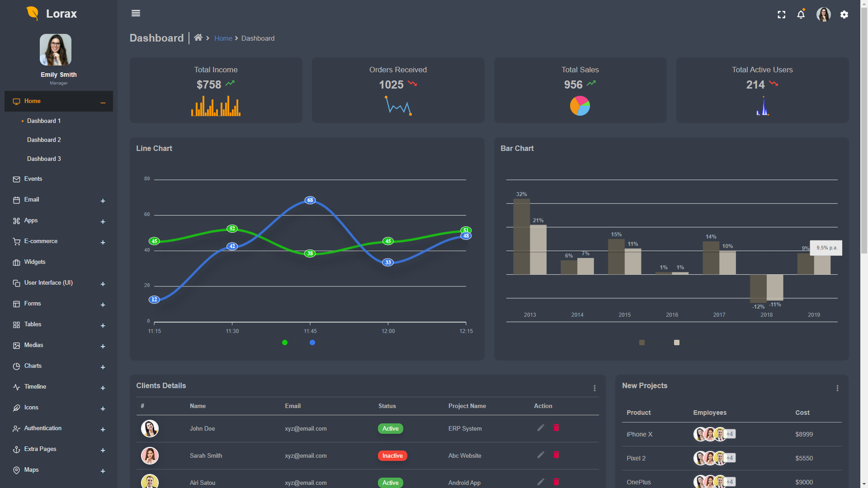Click the top-right user avatar

[823, 14]
